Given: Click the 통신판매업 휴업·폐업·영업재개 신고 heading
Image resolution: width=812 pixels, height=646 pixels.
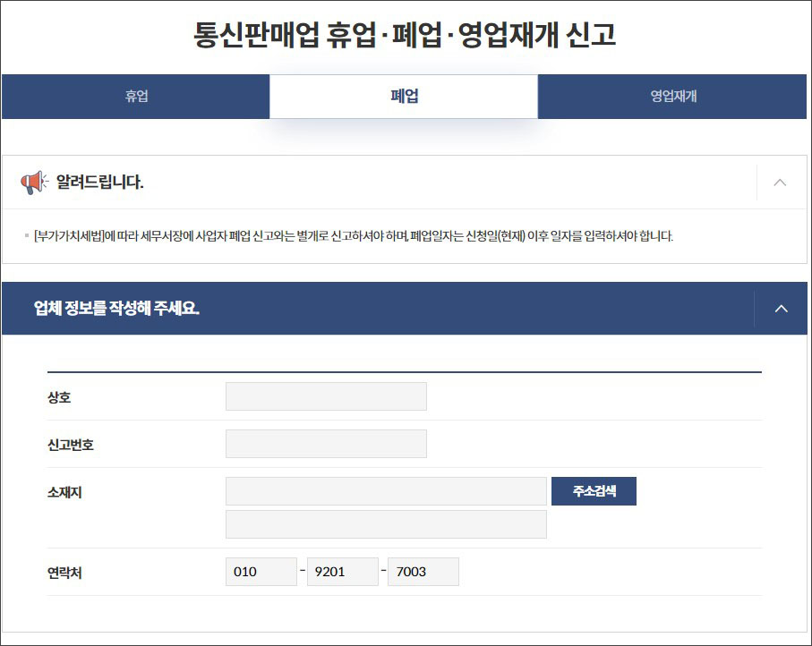Looking at the screenshot, I should click(405, 35).
